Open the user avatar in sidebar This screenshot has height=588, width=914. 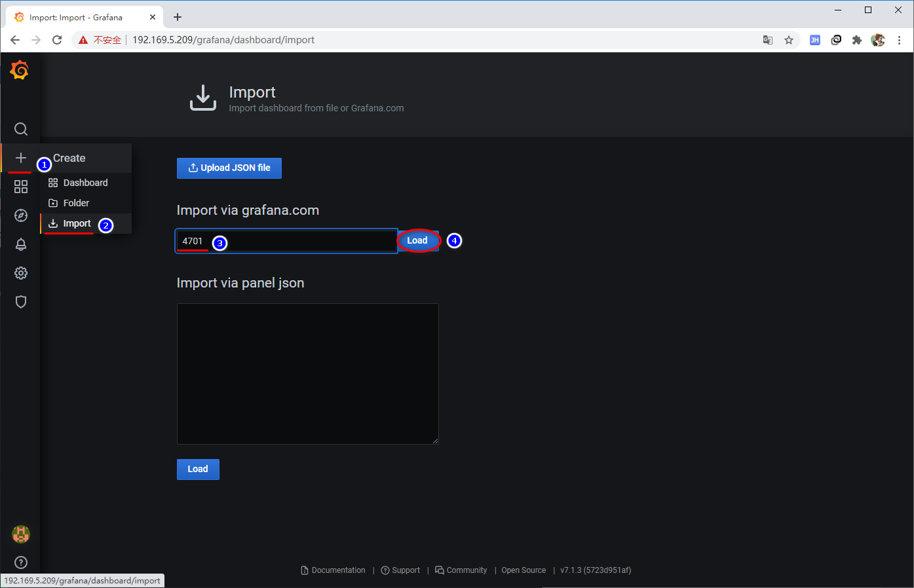(21, 534)
